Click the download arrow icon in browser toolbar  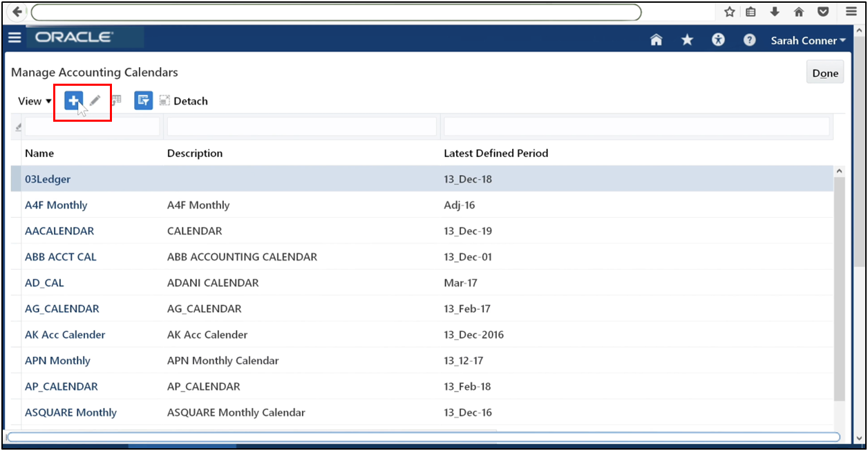click(x=775, y=12)
